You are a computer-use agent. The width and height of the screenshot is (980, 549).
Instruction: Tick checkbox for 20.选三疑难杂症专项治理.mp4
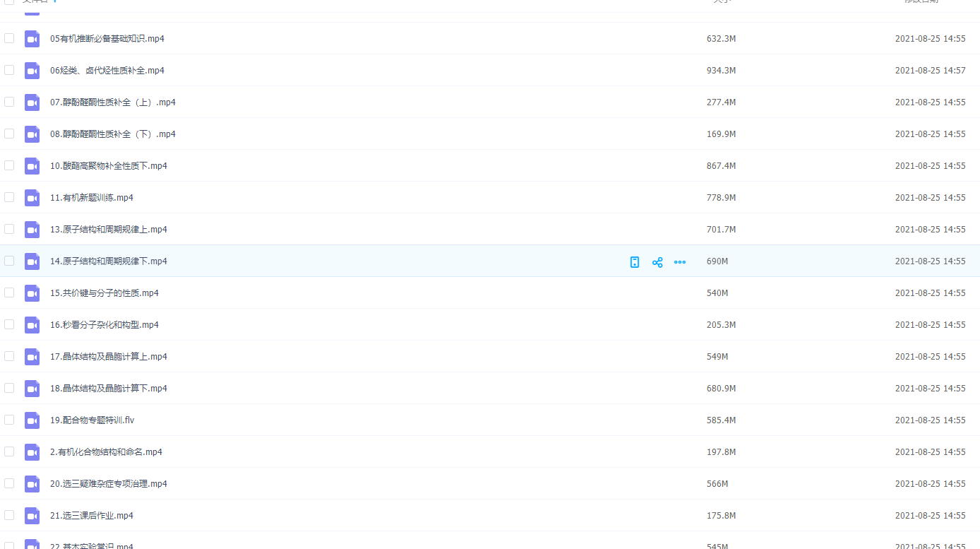click(9, 483)
